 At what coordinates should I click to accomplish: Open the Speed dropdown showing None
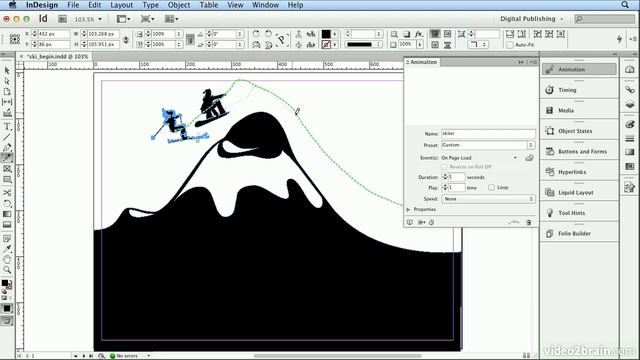tap(488, 199)
